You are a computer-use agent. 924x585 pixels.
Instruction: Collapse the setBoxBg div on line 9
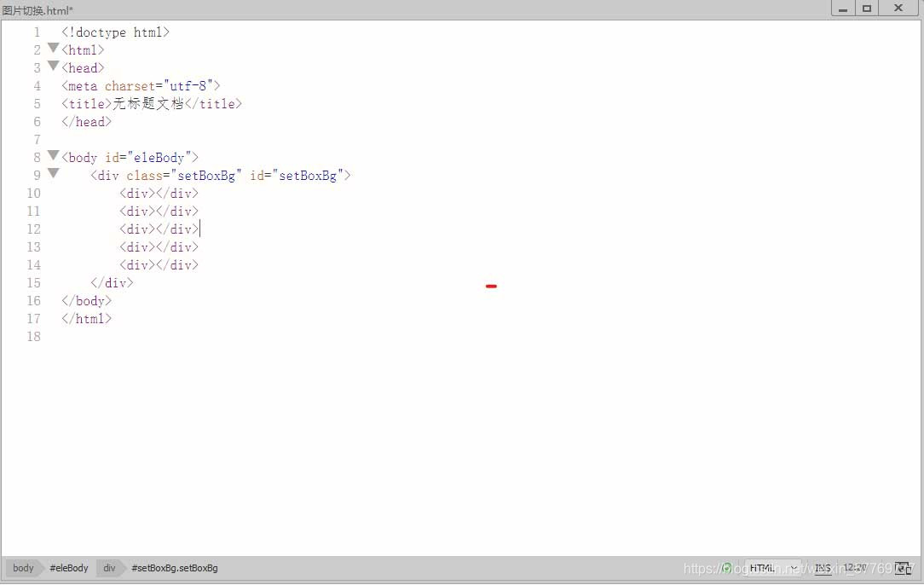(x=53, y=173)
